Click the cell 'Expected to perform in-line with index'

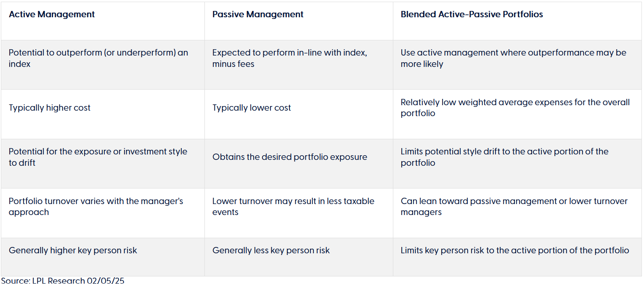click(x=299, y=65)
